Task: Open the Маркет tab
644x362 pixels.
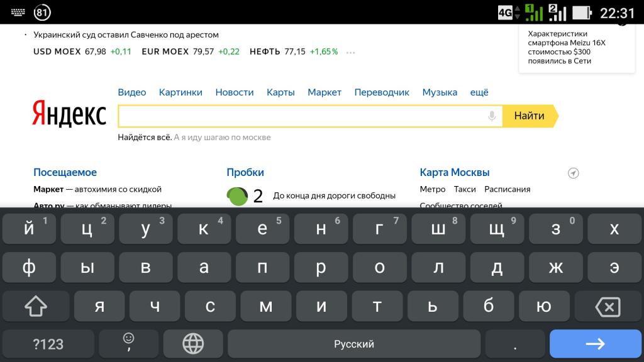Action: tap(325, 92)
